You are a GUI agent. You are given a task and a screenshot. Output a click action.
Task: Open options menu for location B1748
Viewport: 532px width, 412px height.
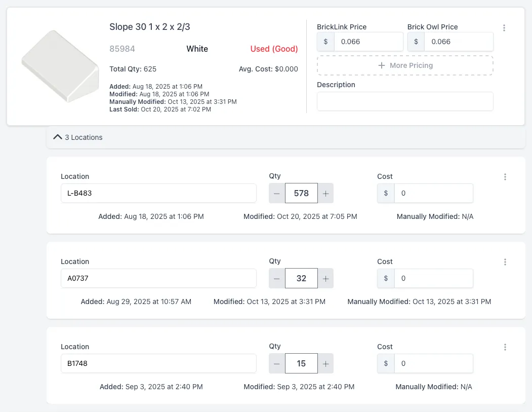click(505, 347)
